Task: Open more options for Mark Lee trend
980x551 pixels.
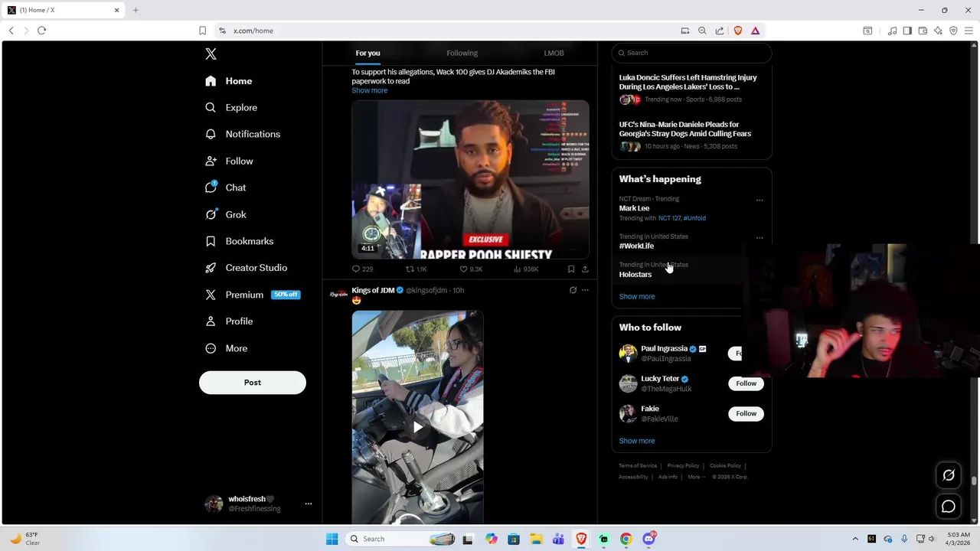Action: (x=759, y=201)
